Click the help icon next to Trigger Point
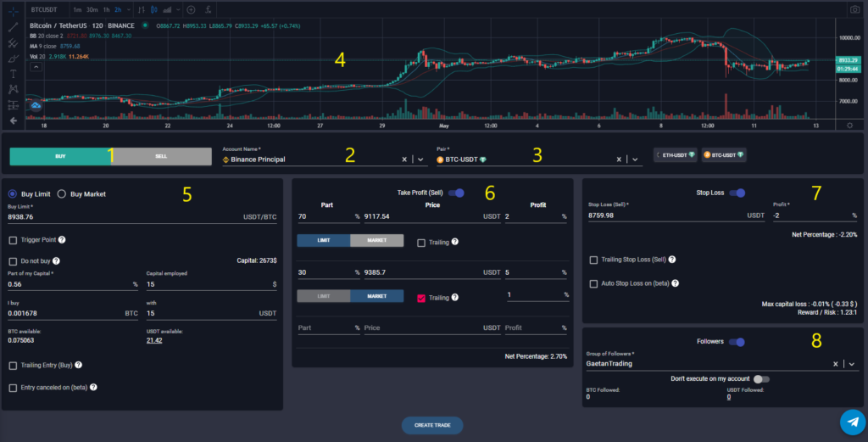 pyautogui.click(x=62, y=240)
